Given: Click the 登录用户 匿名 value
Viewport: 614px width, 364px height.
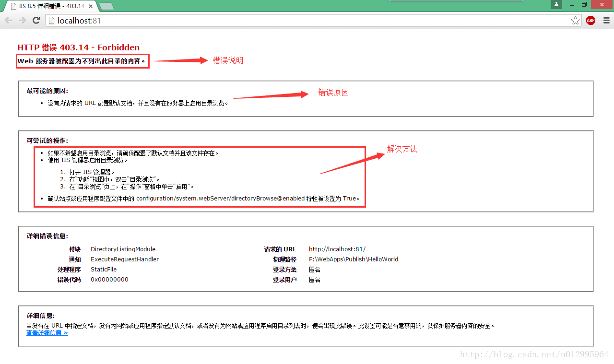Looking at the screenshot, I should click(x=315, y=280).
